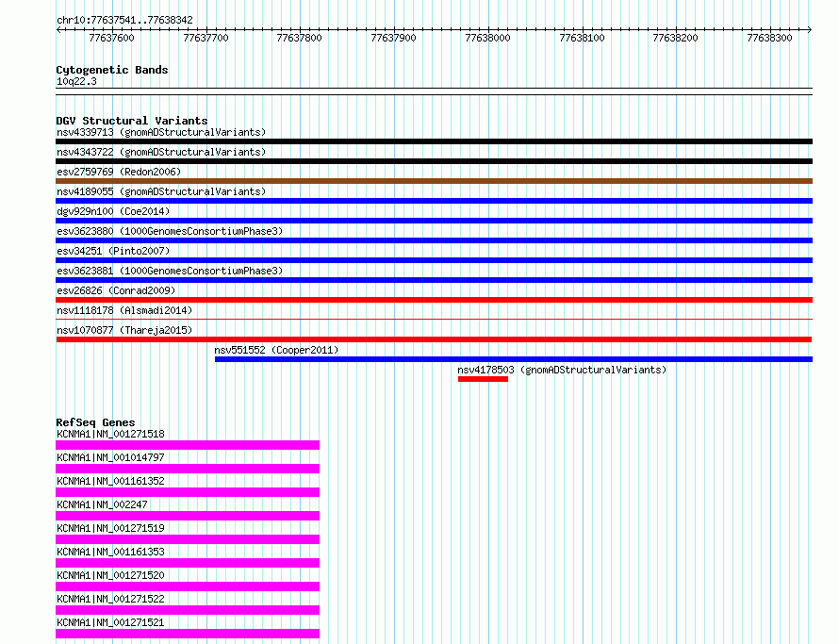The image size is (839, 644).
Task: Open KCNMA1|NM_001014797 transcript label
Action: coord(110,457)
